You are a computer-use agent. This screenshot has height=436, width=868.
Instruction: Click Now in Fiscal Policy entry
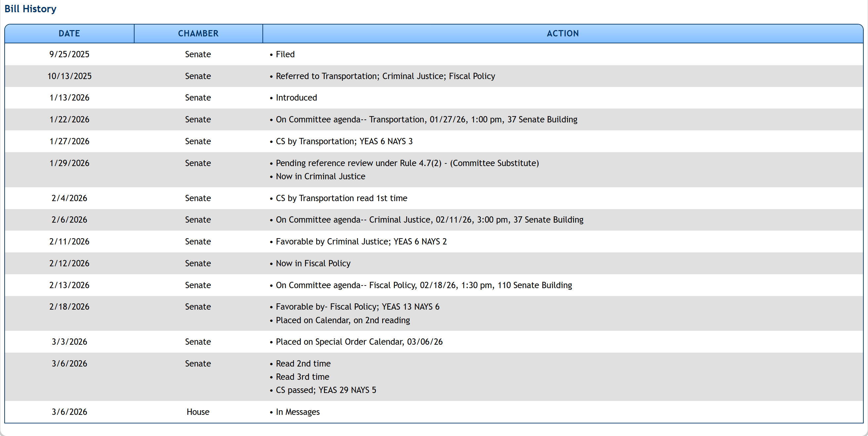click(313, 263)
